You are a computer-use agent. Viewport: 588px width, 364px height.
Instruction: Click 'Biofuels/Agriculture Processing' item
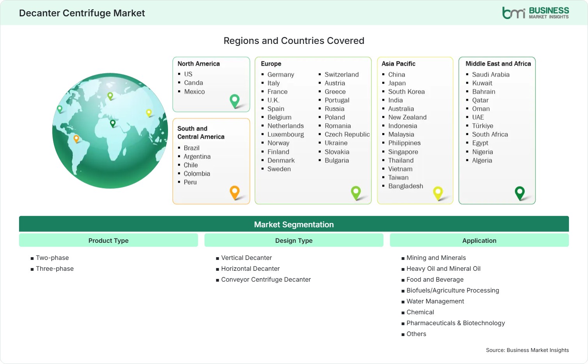[453, 291]
